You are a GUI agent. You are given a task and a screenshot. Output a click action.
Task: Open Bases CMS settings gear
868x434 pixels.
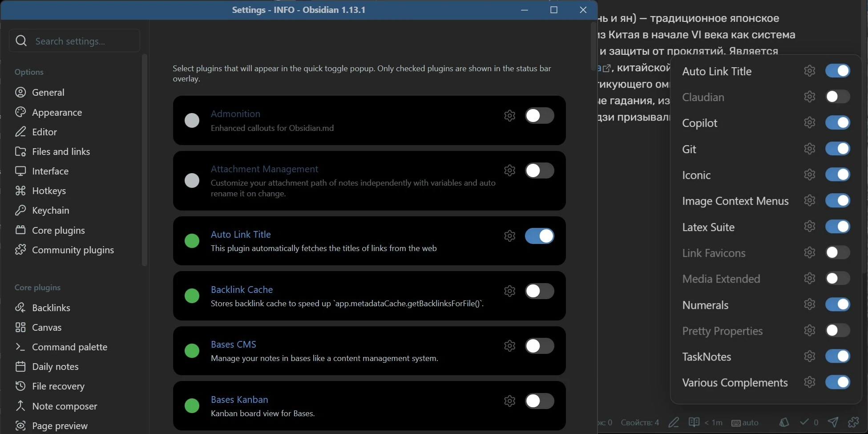tap(509, 346)
